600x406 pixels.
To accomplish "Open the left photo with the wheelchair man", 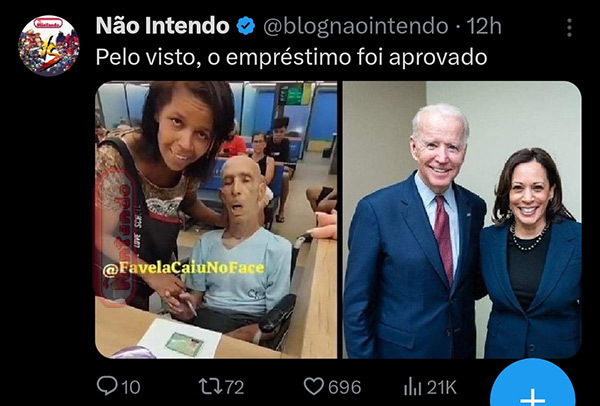I will point(216,220).
